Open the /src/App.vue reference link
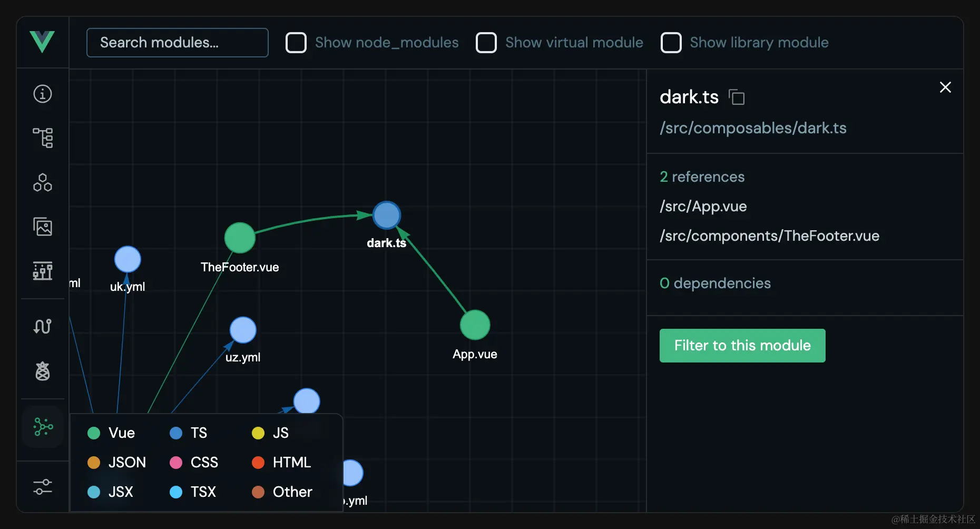The height and width of the screenshot is (529, 980). pyautogui.click(x=703, y=207)
